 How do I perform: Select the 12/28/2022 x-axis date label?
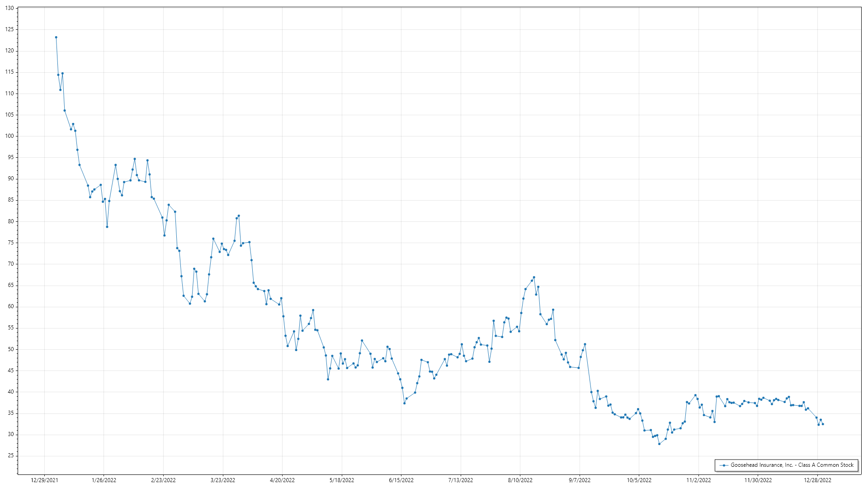point(817,480)
